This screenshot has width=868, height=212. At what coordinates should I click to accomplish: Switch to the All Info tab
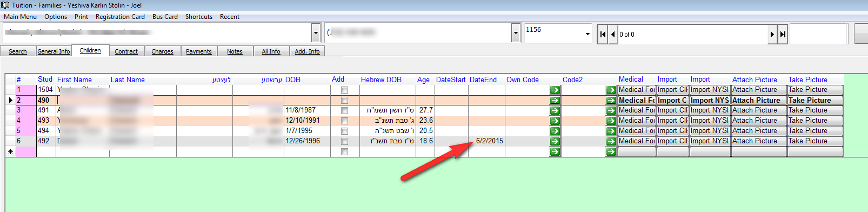[271, 51]
